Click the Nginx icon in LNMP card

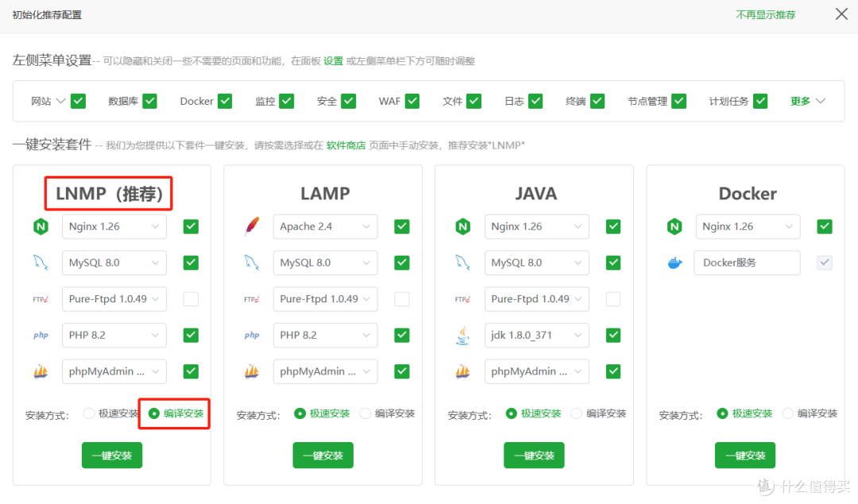click(41, 226)
